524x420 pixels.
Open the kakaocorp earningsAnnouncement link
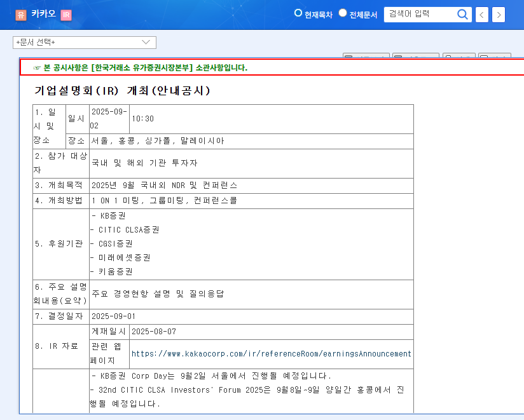click(272, 354)
